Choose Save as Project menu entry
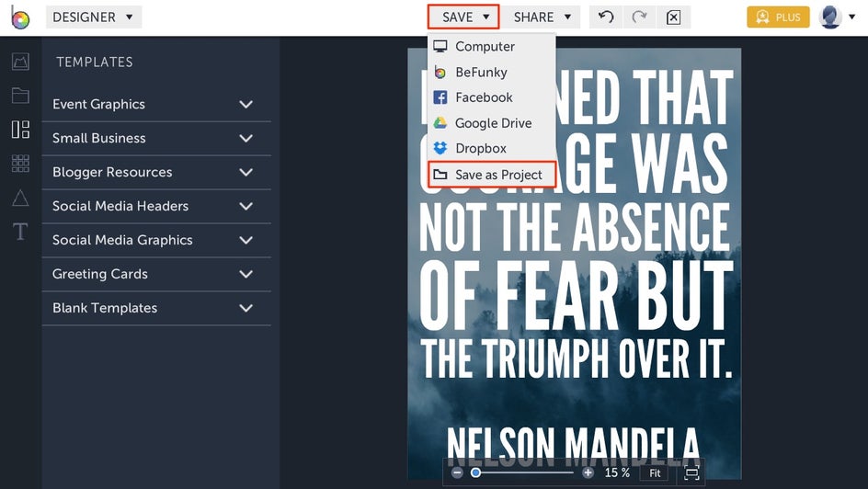The width and height of the screenshot is (868, 489). (492, 175)
